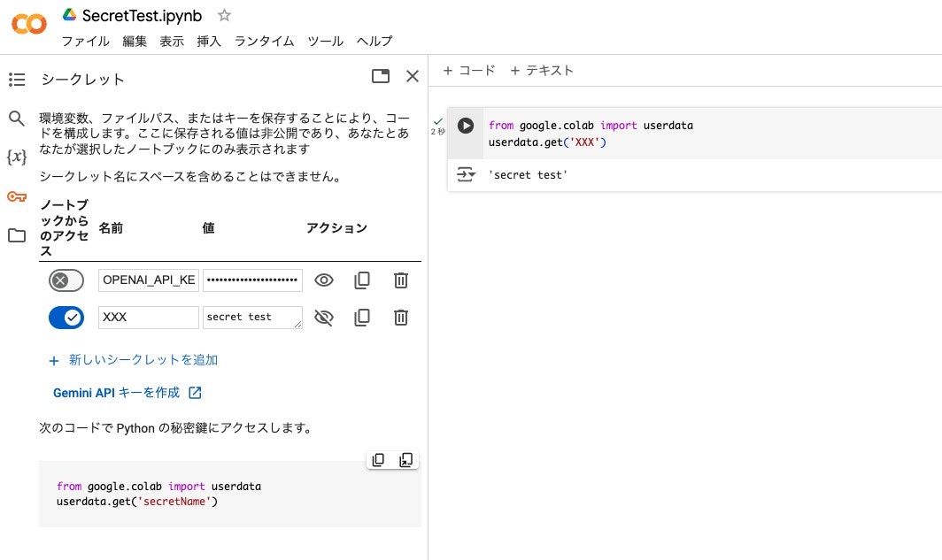Viewport: 942px width, 560px height.
Task: Open the table of contents sidebar
Action: pos(16,79)
